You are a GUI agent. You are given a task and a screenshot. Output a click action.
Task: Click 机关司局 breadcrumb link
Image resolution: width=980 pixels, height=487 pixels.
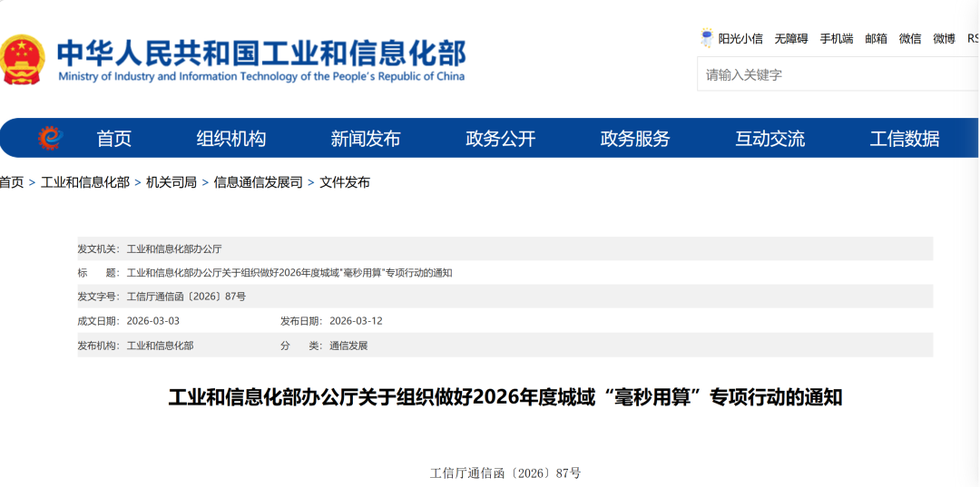coord(171,182)
